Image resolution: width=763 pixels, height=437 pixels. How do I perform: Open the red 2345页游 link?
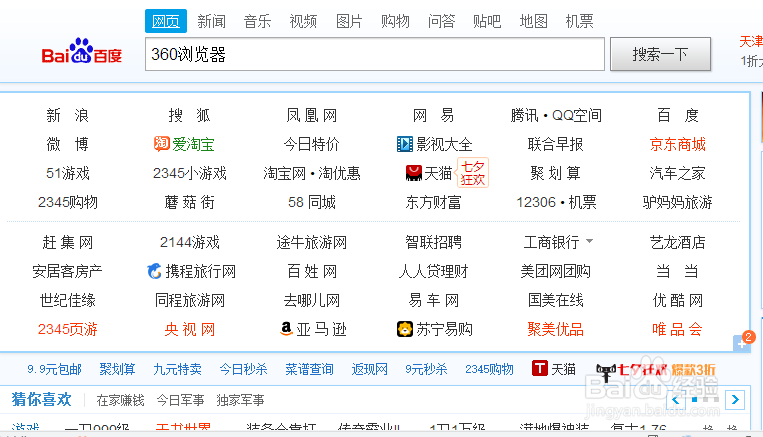[x=68, y=329]
